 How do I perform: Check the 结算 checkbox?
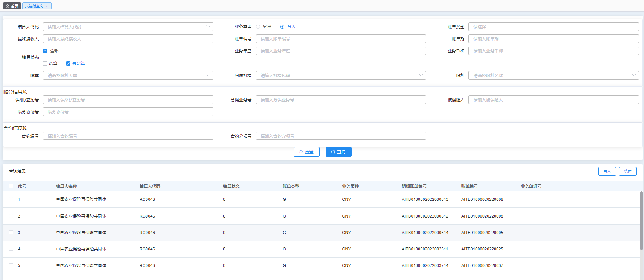45,64
